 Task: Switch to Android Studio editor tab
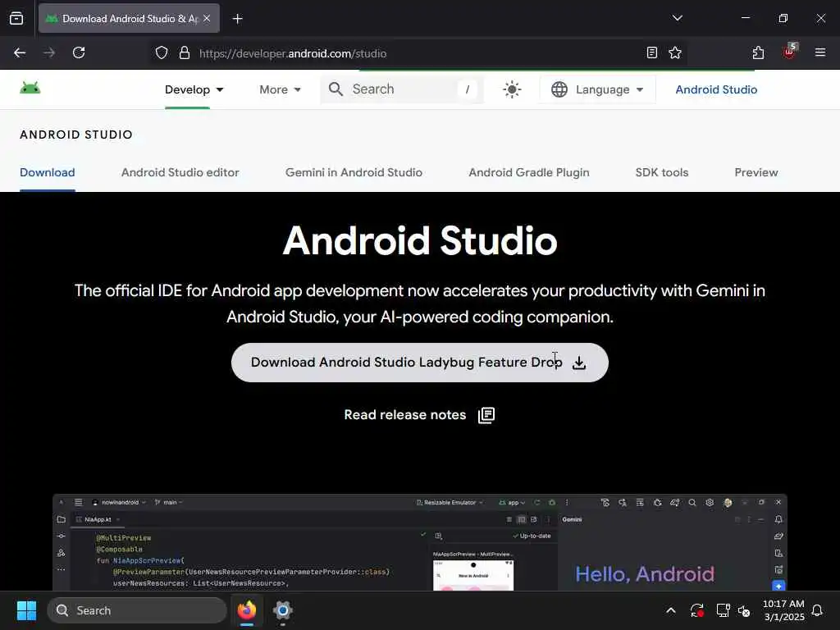(180, 172)
